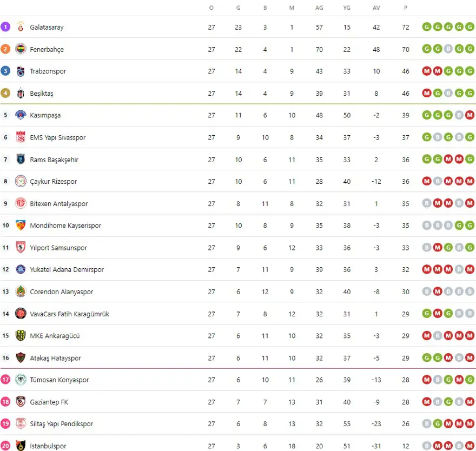Screen dimensions: 476x451
Task: Select Yılport Samsunspor's red 'M' form badge
Action: tap(438, 248)
